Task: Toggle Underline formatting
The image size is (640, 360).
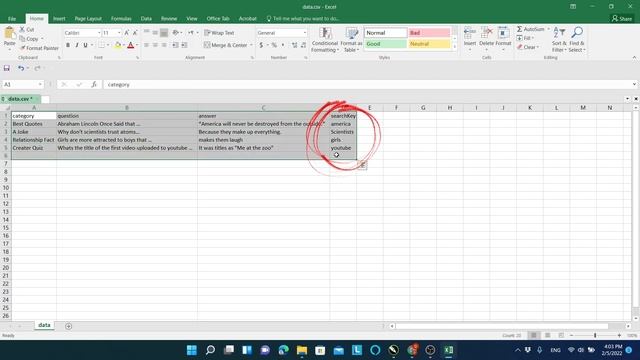Action: tap(85, 45)
